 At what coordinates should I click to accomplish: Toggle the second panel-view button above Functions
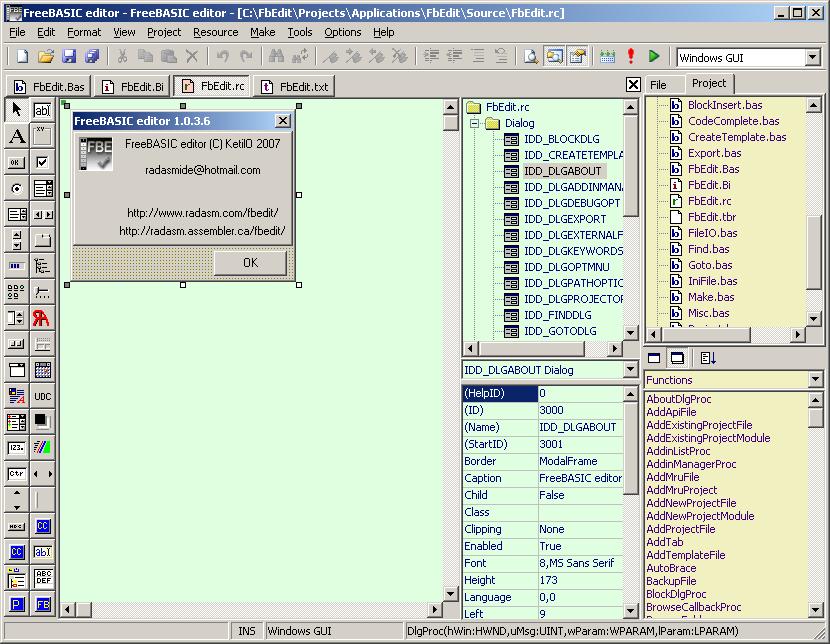tap(677, 358)
